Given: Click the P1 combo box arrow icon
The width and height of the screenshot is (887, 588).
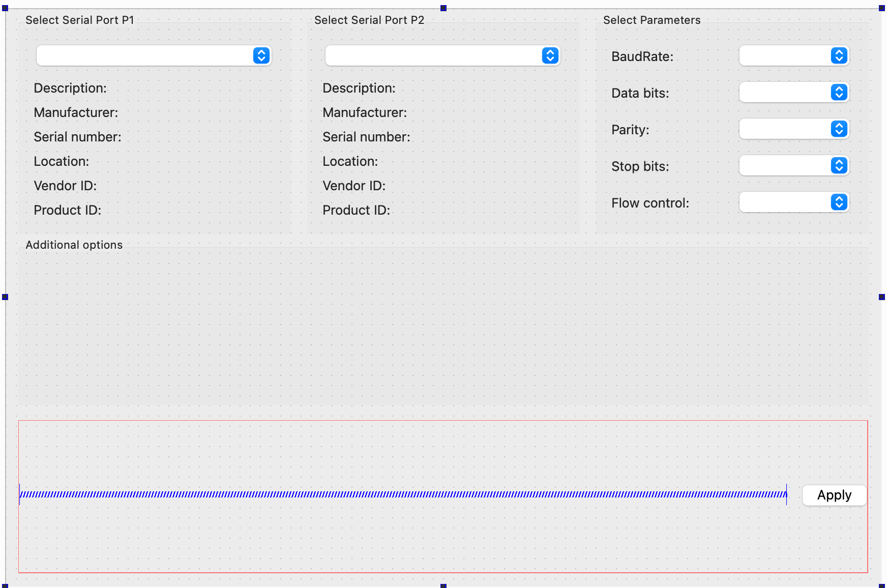Looking at the screenshot, I should (261, 55).
